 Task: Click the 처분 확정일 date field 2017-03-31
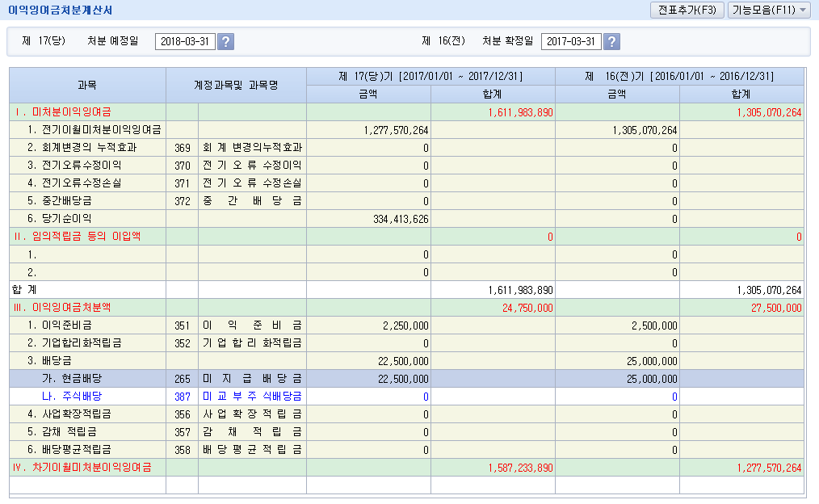coord(571,42)
